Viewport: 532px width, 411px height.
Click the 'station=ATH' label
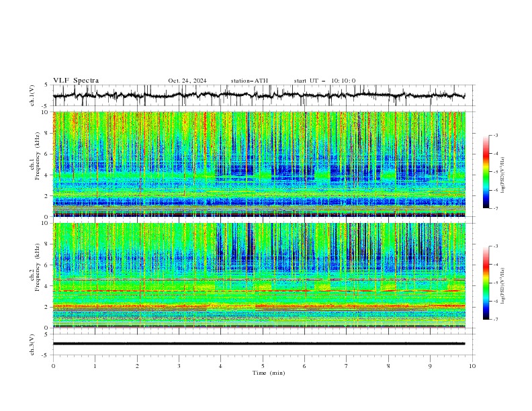(249, 81)
